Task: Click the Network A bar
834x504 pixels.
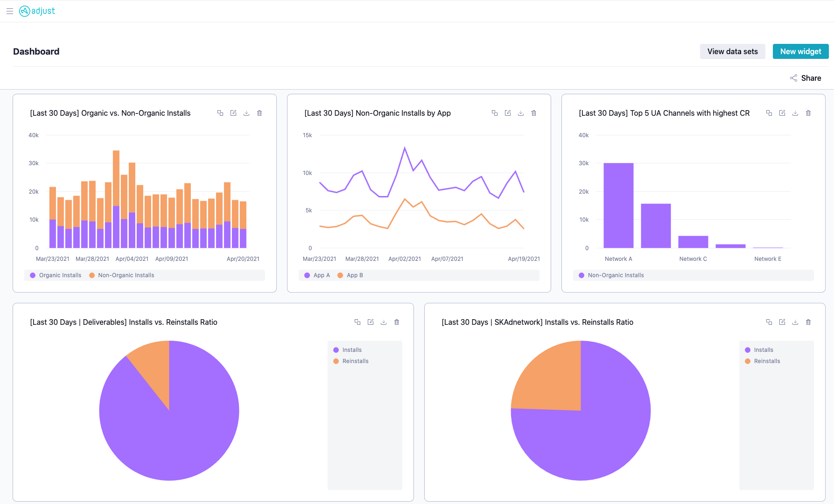Action: coord(618,205)
